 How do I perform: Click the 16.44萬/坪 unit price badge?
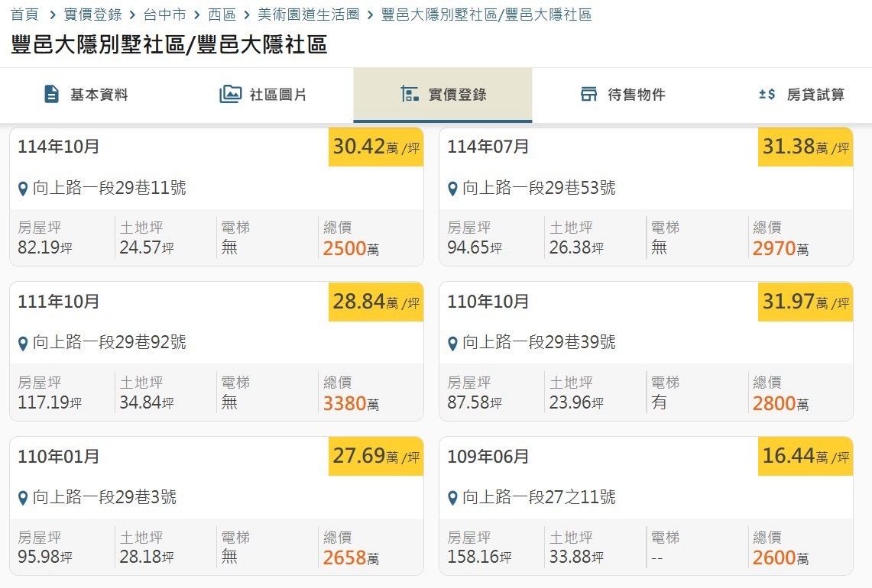[x=805, y=457]
